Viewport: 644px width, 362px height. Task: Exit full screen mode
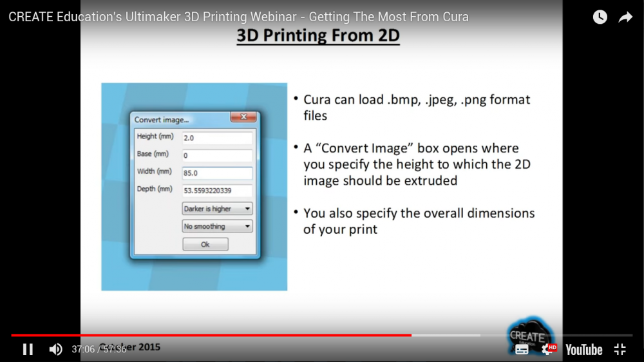pos(620,349)
